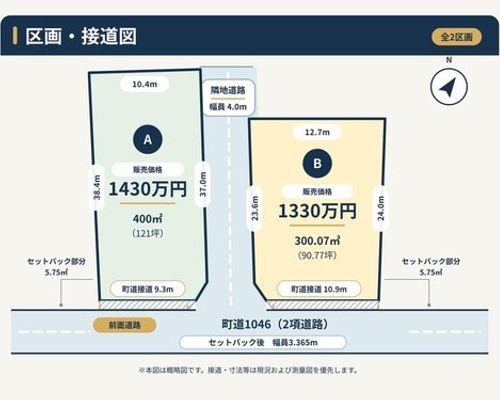Click the right セットバック部分 5.75㎡ annotation
Screen dimensions: 500x400
coord(431,267)
